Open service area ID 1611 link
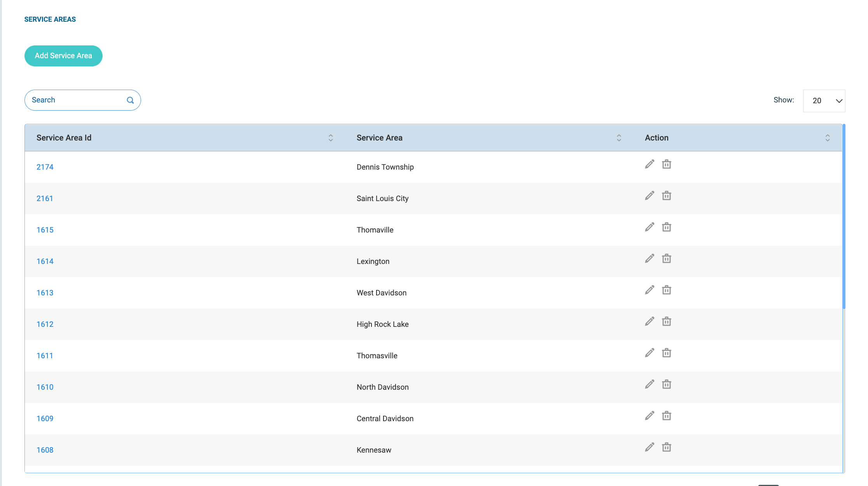The image size is (868, 486). (45, 356)
